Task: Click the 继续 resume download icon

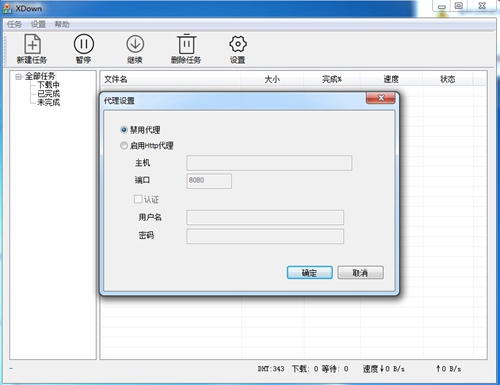Action: 135,44
